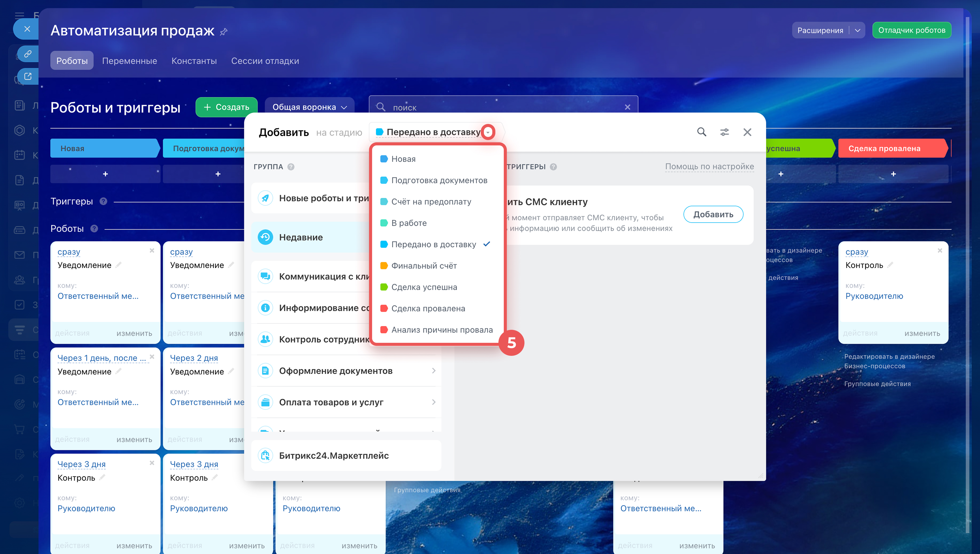
Task: Open Сессии отладки tab
Action: coord(265,61)
